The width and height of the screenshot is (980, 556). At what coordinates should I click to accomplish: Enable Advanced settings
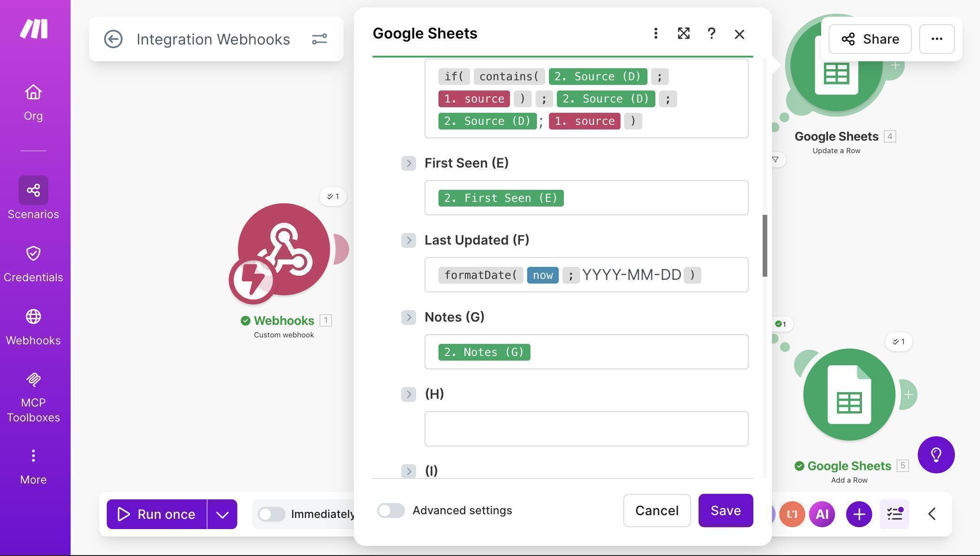391,510
